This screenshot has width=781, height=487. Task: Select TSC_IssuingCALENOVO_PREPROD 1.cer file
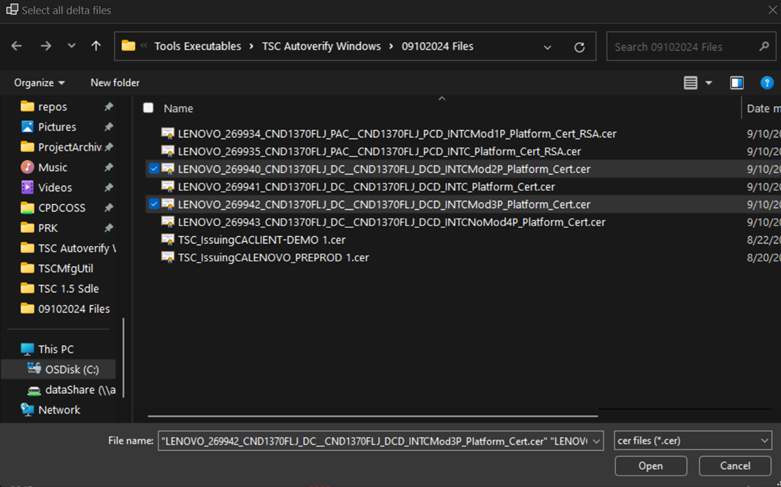pos(273,257)
